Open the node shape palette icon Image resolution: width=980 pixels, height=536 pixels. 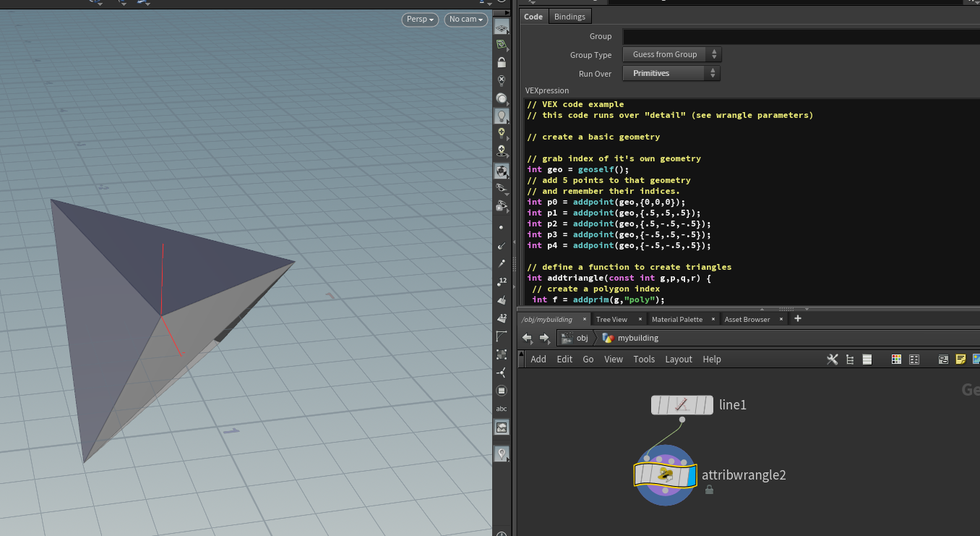click(x=914, y=359)
